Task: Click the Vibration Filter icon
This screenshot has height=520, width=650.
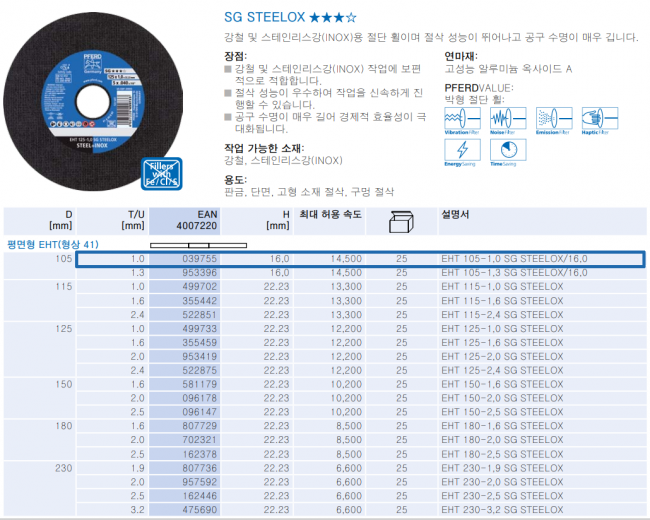Action: [461, 117]
